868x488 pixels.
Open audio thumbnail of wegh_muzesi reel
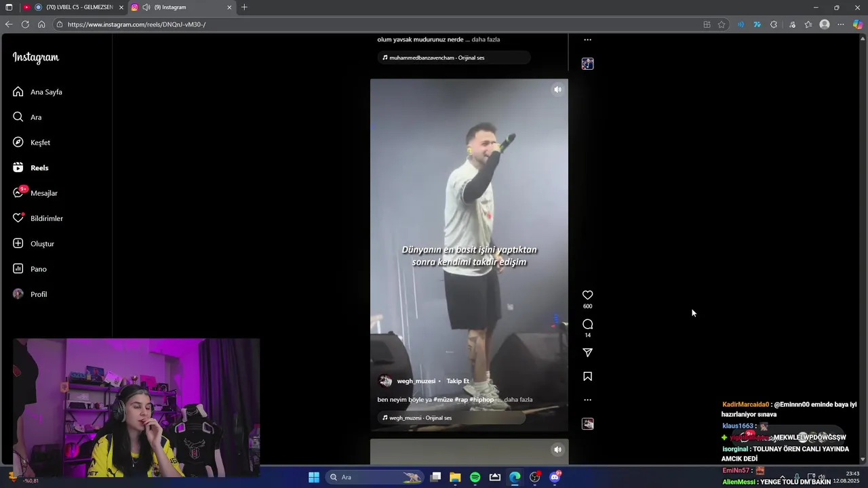pos(588,424)
